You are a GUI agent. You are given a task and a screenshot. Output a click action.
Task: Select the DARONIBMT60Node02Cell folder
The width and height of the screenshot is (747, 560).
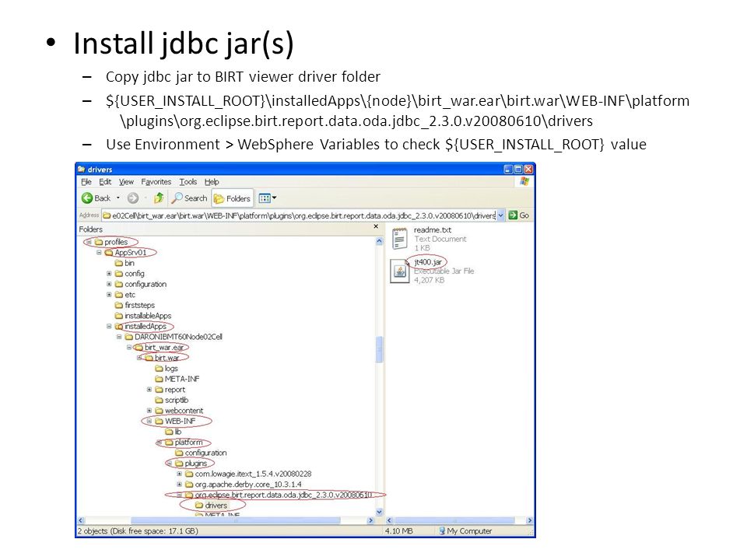pos(174,337)
